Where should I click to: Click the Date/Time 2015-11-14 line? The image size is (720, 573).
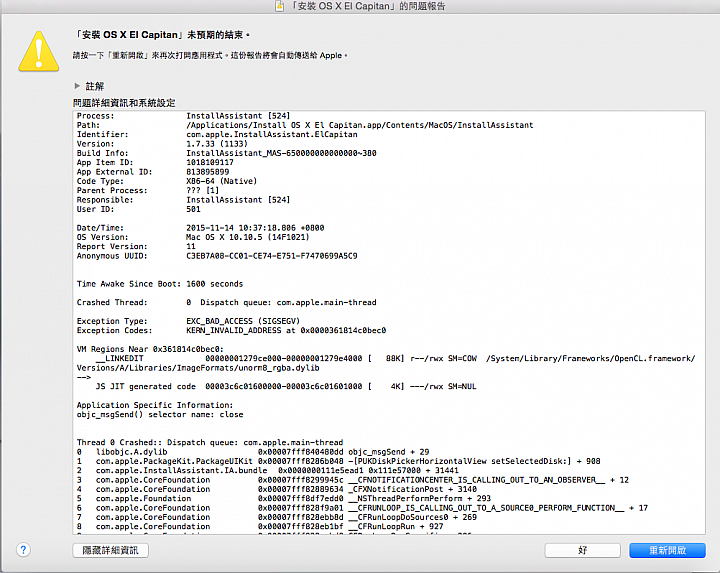200,228
